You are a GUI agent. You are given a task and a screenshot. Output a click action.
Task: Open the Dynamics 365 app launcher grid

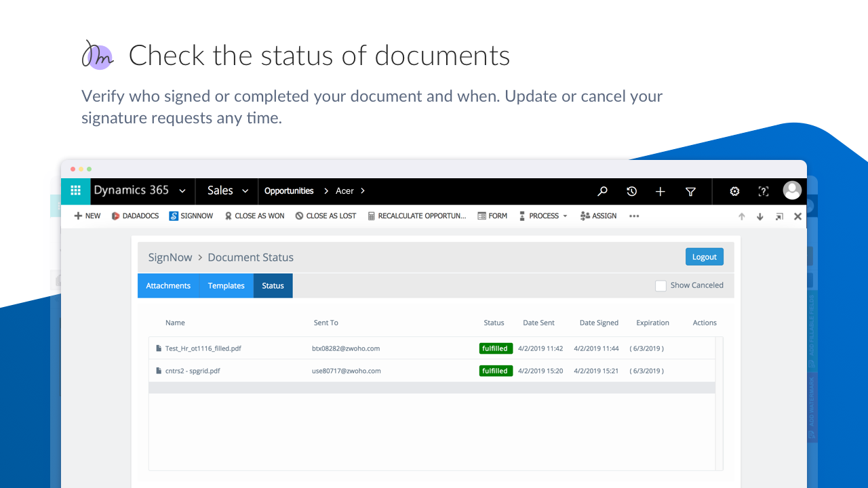(x=75, y=191)
